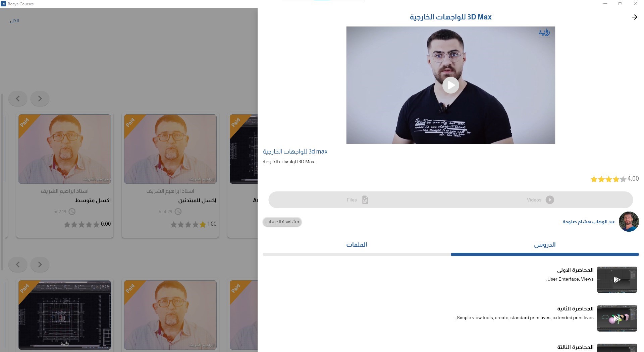Select the المحاضرة الاولى lesson title

coord(575,270)
